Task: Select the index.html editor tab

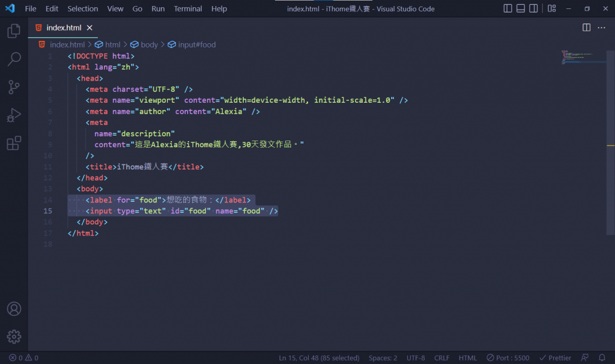Action: coord(62,28)
